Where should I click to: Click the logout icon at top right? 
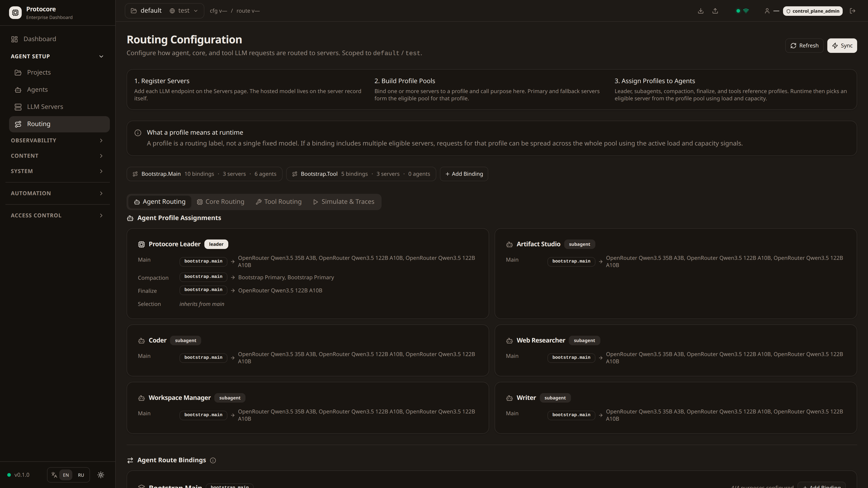852,11
